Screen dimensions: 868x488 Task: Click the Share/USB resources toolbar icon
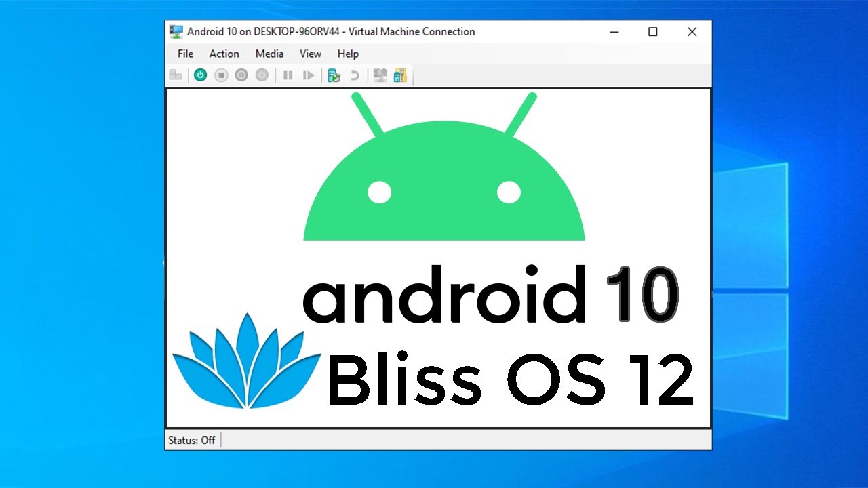[x=400, y=75]
